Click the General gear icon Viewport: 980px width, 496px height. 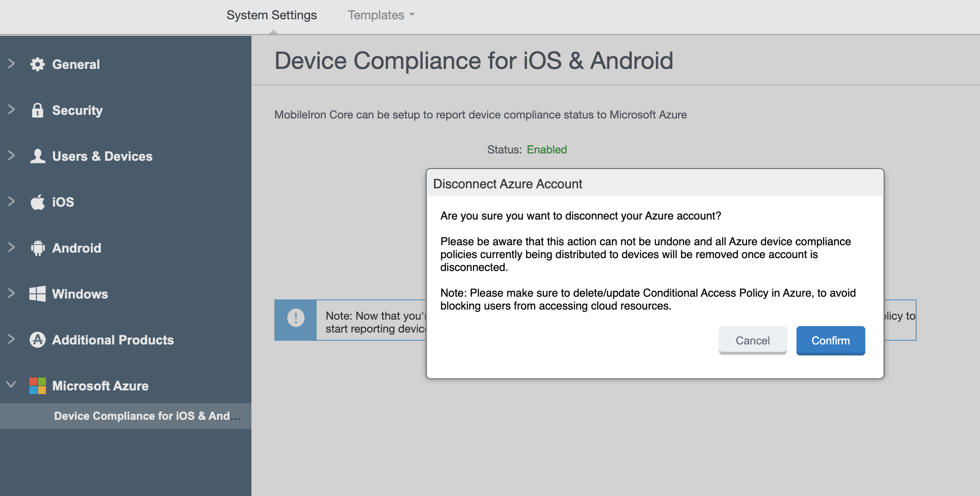coord(38,64)
